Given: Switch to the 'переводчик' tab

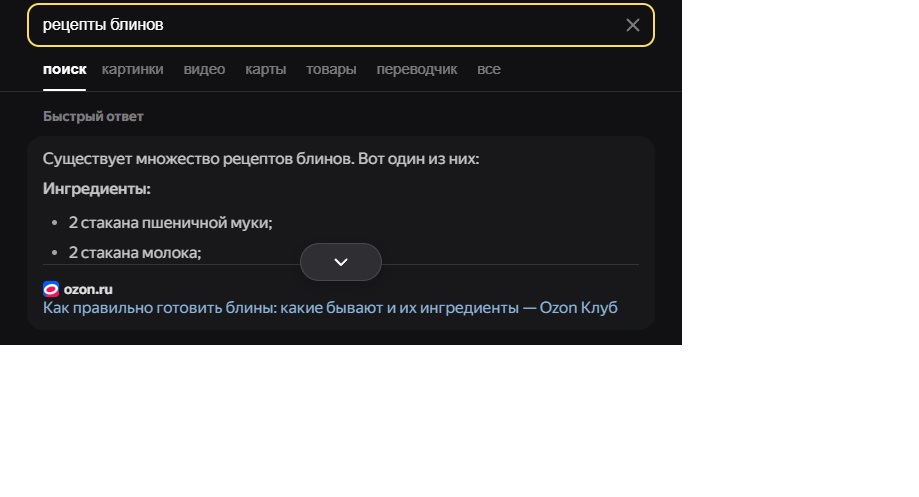Looking at the screenshot, I should [417, 69].
